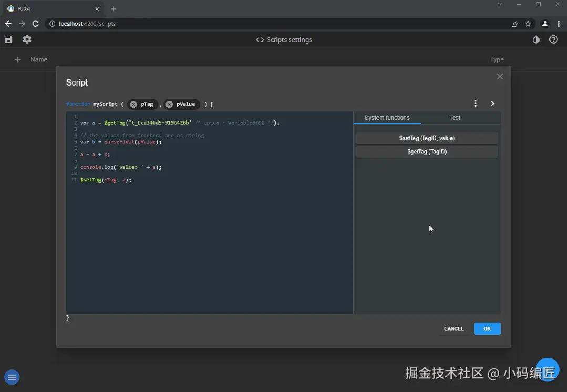Insert $getTag (TagID) function
Image resolution: width=567 pixels, height=392 pixels.
click(427, 151)
